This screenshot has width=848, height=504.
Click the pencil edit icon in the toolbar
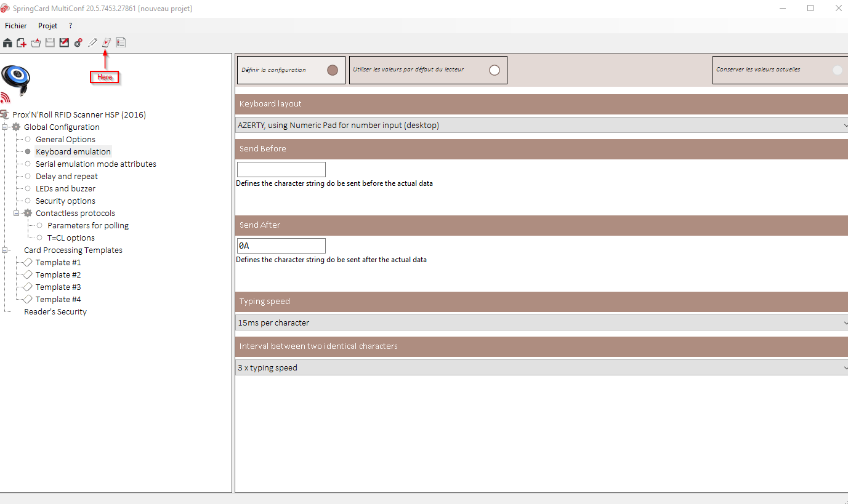[92, 42]
